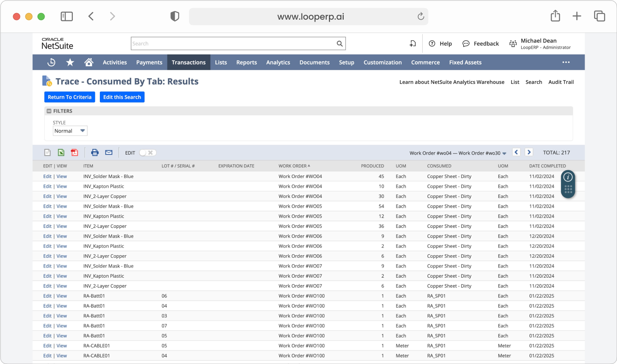
Task: Toggle the sidebar in the browser
Action: [x=67, y=16]
